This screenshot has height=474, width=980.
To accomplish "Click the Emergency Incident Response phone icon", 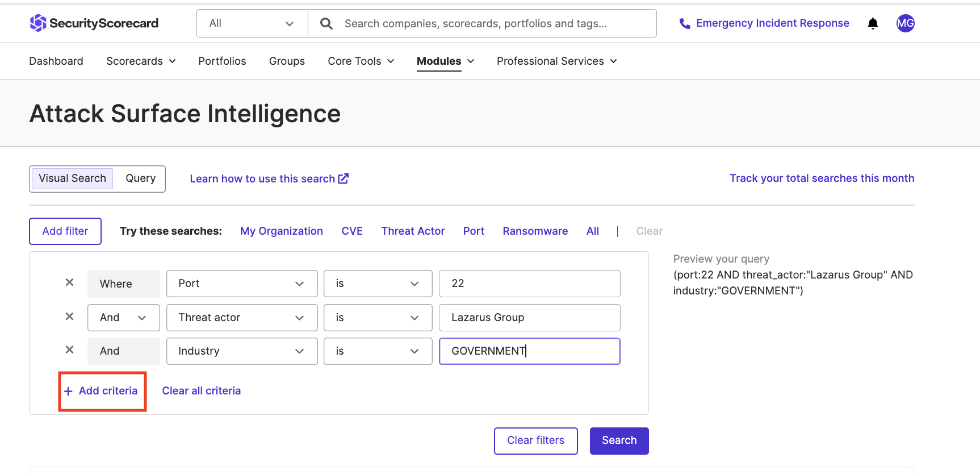I will tap(685, 23).
